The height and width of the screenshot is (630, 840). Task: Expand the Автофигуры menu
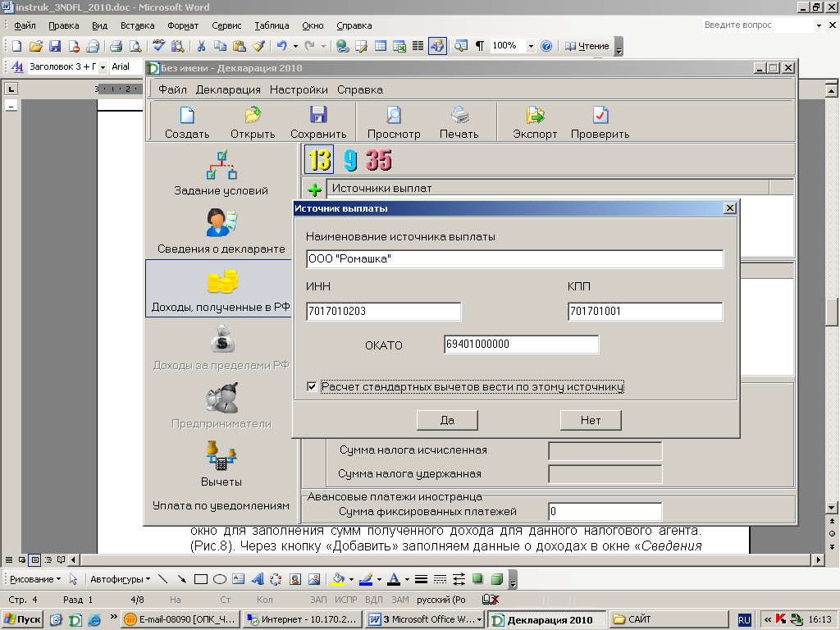120,579
